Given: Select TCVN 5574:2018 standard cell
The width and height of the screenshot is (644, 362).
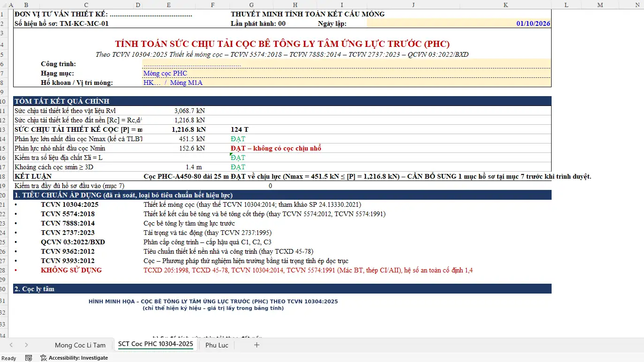Looking at the screenshot, I should point(68,214).
